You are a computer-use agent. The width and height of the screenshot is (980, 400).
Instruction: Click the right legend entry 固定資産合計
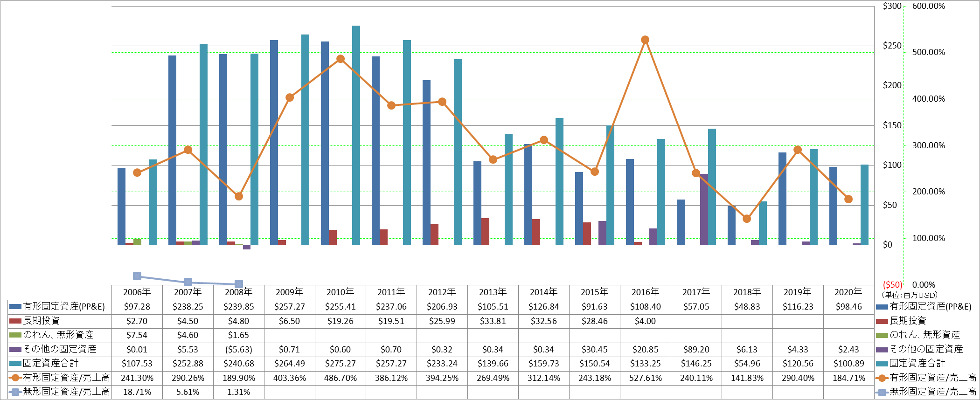pos(917,363)
